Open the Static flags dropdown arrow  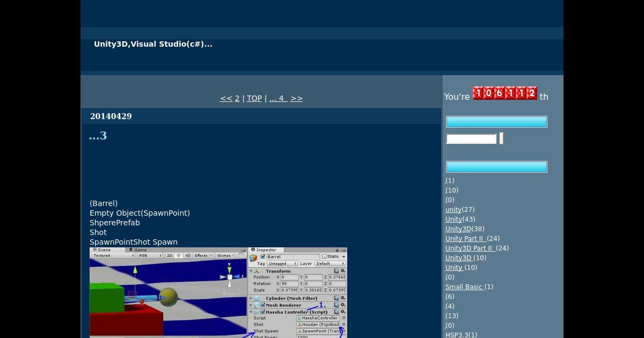tap(344, 256)
